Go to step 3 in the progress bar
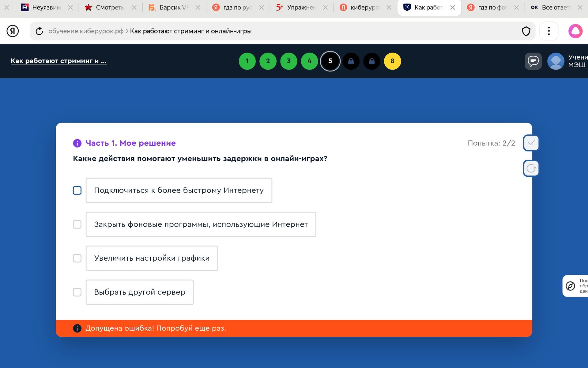This screenshot has width=588, height=368. (289, 61)
